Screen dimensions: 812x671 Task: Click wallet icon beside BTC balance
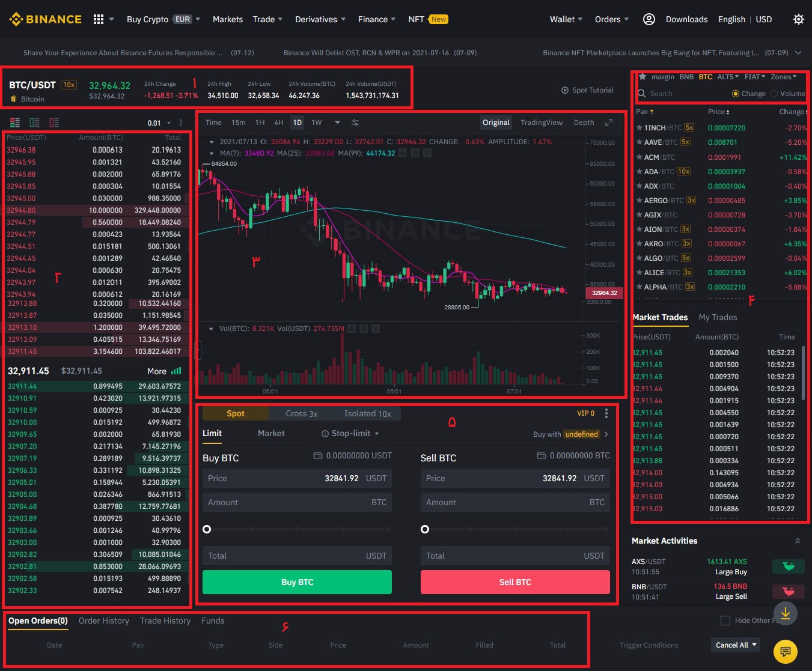[541, 455]
